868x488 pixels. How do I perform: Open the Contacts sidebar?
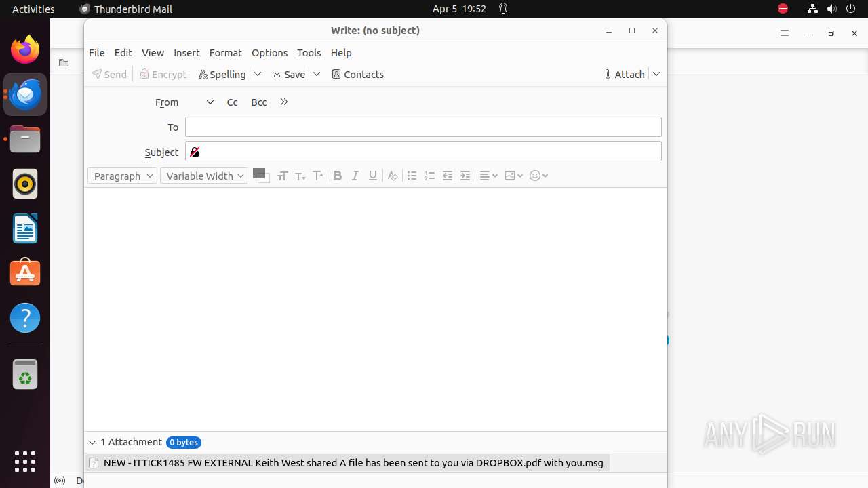pyautogui.click(x=357, y=74)
